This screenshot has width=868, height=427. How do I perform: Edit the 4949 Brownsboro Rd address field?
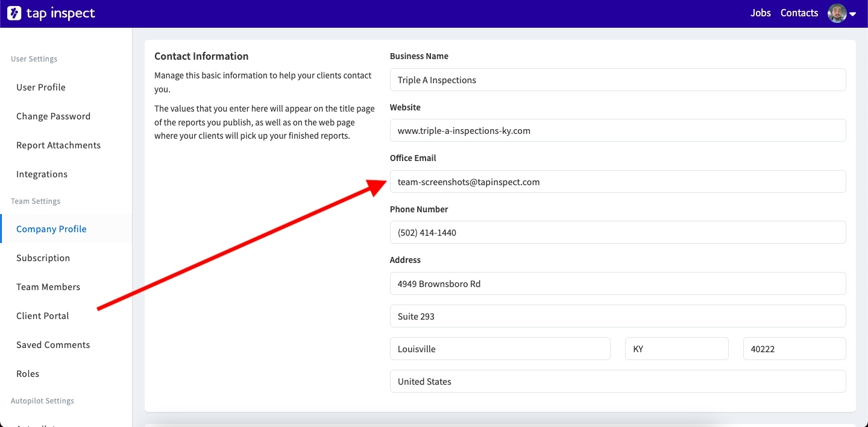[618, 283]
